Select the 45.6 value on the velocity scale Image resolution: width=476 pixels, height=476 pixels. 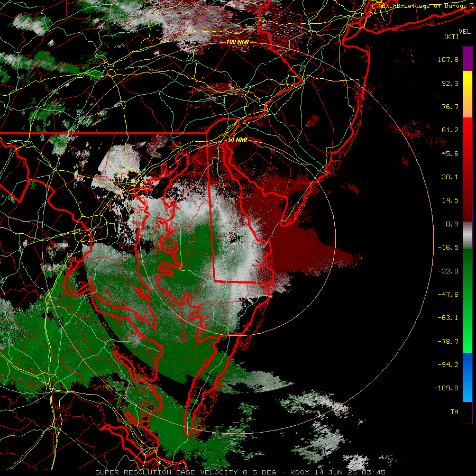[450, 153]
